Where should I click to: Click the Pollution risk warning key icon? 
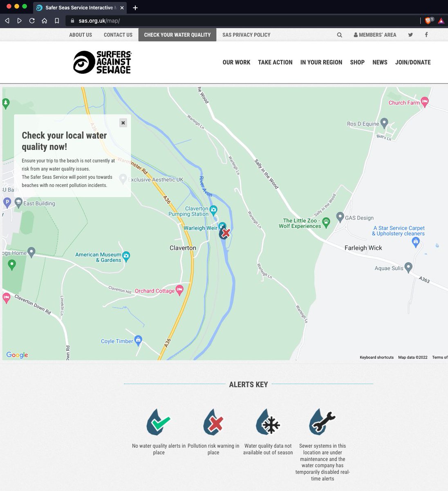pyautogui.click(x=213, y=422)
